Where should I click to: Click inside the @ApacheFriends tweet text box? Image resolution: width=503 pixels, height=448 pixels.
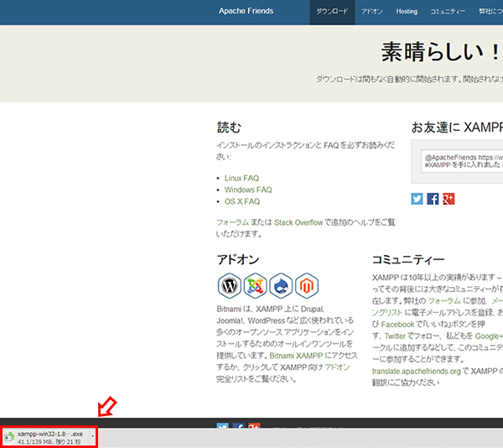point(462,161)
